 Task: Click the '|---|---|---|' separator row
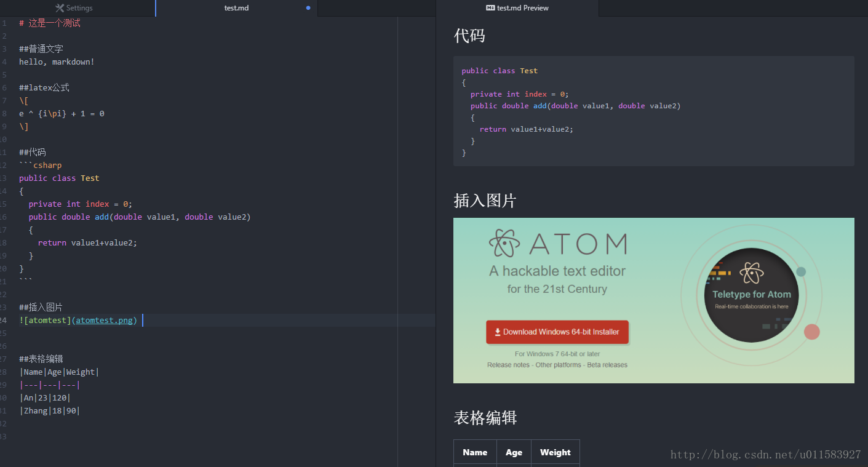pos(50,385)
